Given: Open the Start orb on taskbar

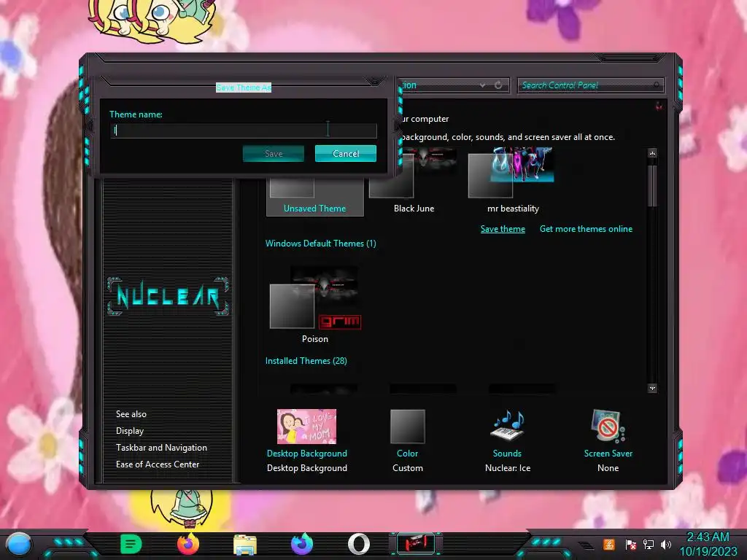Looking at the screenshot, I should click(19, 544).
